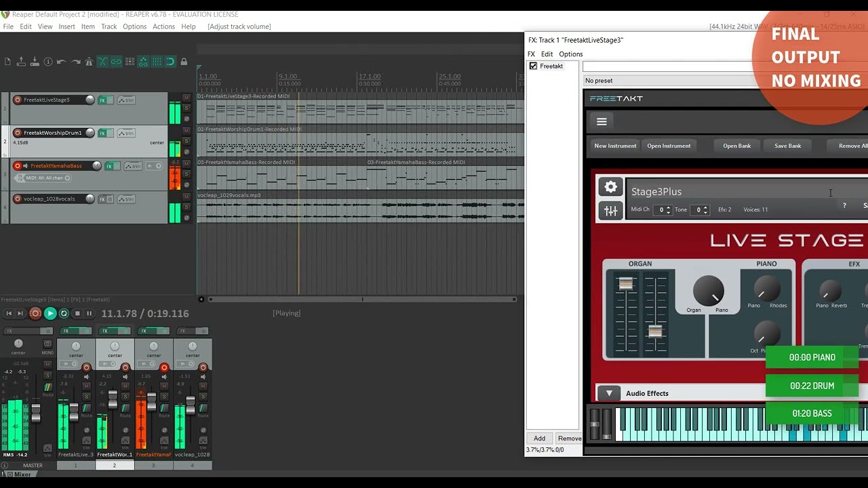Adjust vocleap_1028 mixer volume fader
This screenshot has height=488, width=868.
pyautogui.click(x=191, y=405)
